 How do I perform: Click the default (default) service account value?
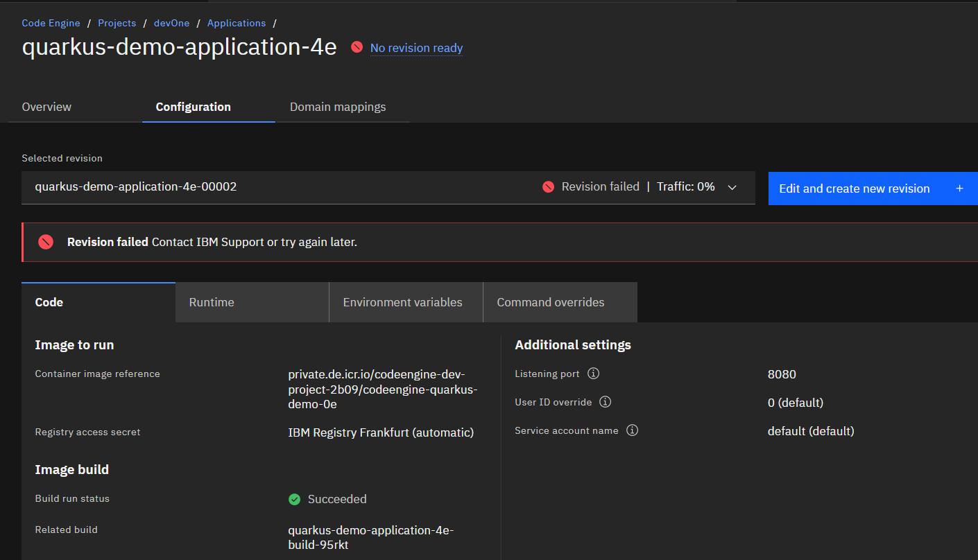click(x=811, y=431)
